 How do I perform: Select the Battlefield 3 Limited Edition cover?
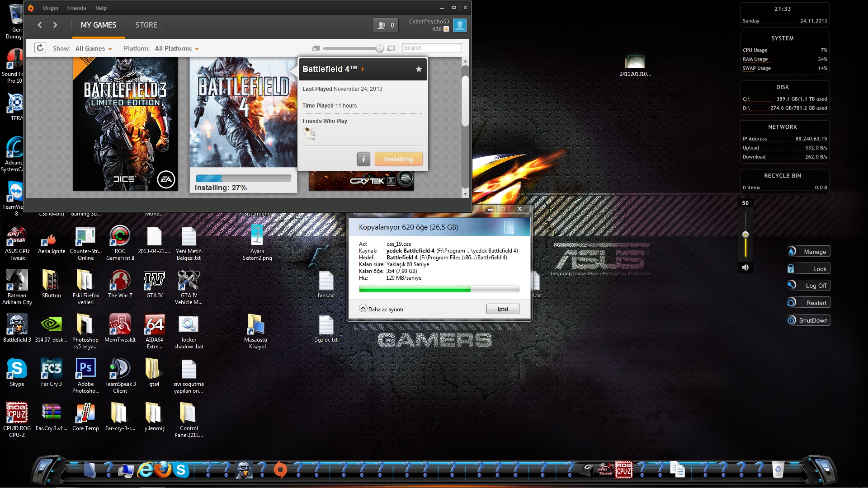[x=125, y=124]
